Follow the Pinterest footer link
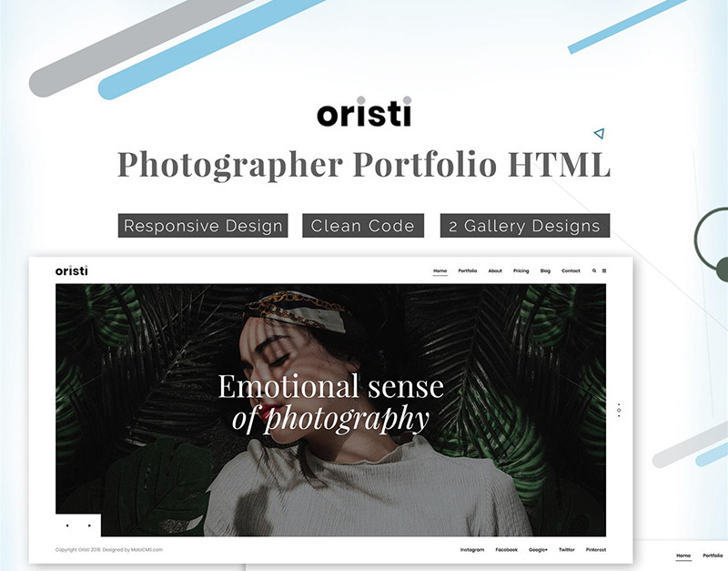The image size is (728, 571). [x=596, y=550]
